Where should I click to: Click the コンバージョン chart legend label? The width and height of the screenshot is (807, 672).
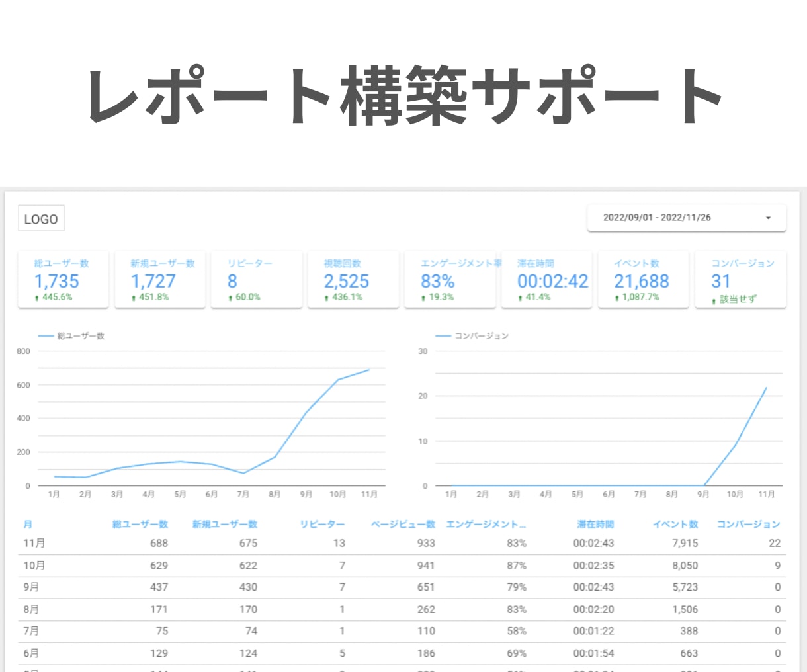482,336
